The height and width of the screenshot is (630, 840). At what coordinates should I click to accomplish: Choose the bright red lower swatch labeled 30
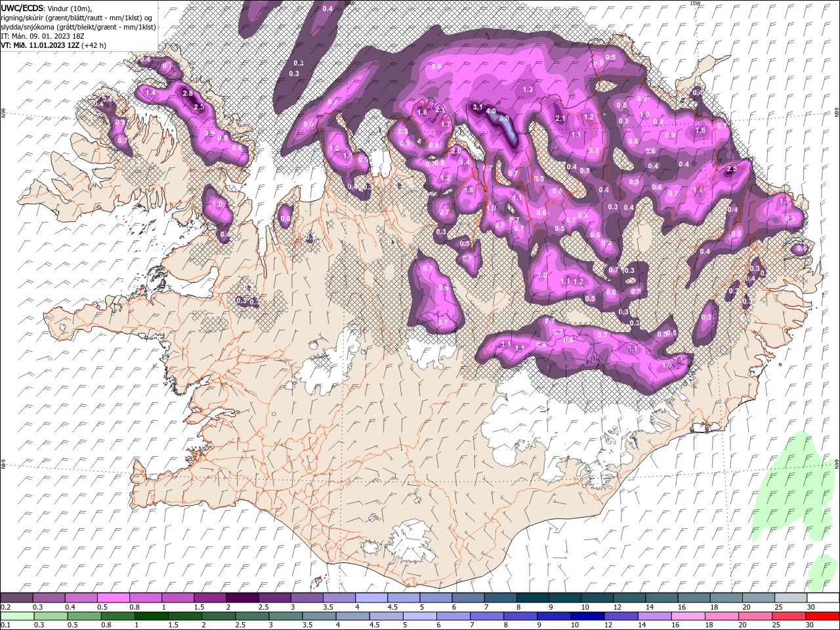pos(822,616)
